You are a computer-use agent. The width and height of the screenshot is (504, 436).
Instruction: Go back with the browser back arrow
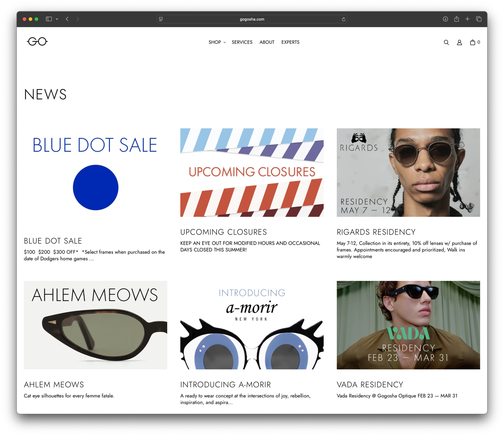67,19
